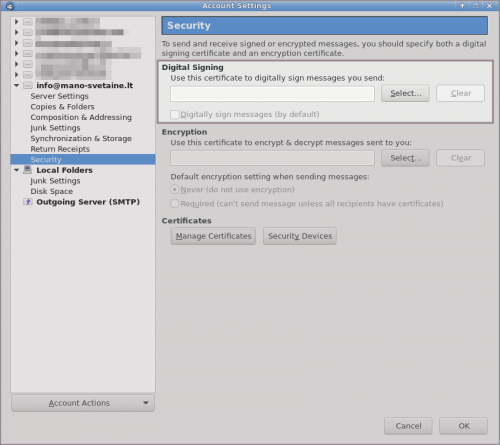
Task: Click the encryption certificate field
Action: coord(272,158)
